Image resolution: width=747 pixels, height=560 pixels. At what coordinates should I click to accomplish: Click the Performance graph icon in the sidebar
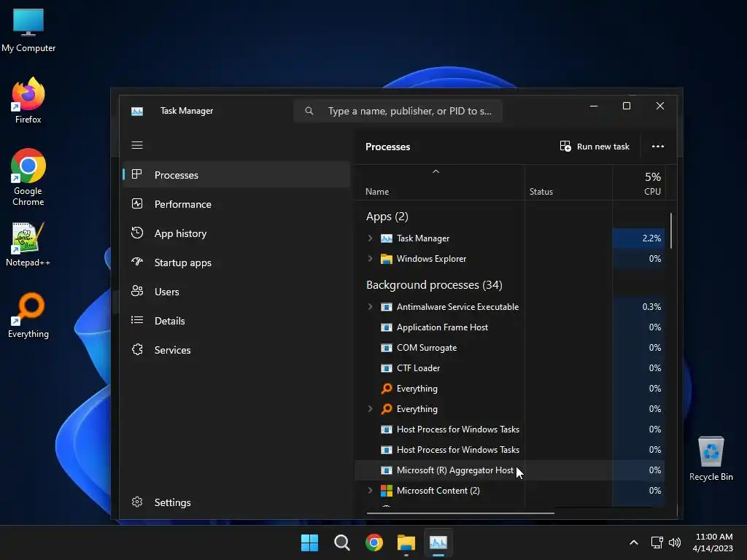point(136,204)
